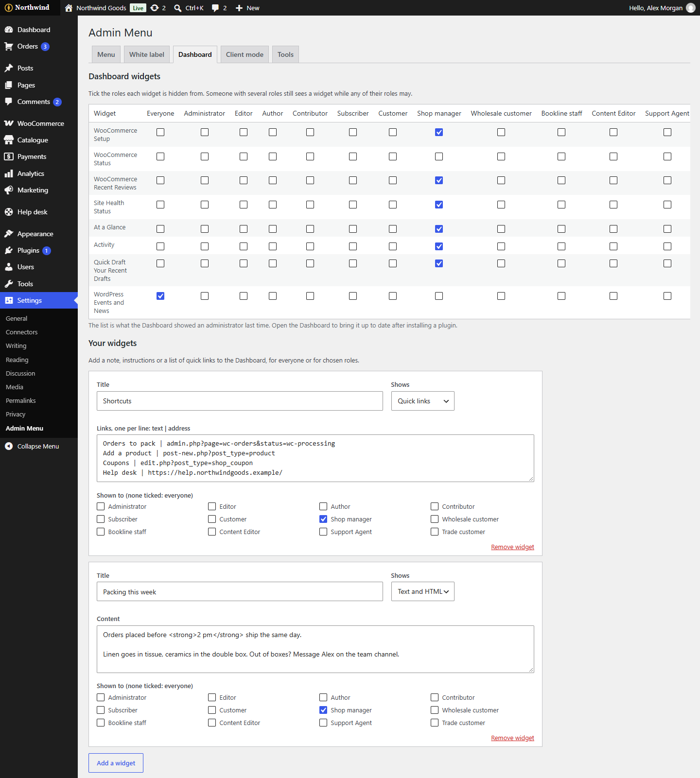Click the Add a widget button

tap(116, 763)
